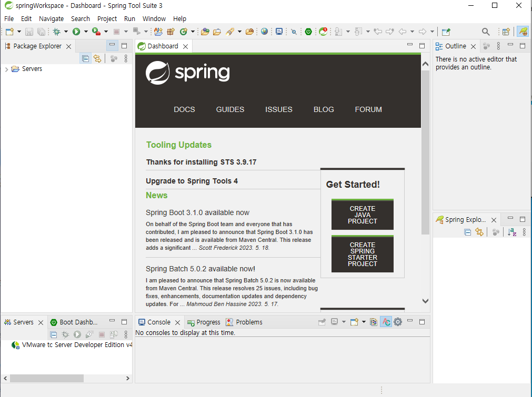
Task: Open the Navigate menu
Action: 51,18
